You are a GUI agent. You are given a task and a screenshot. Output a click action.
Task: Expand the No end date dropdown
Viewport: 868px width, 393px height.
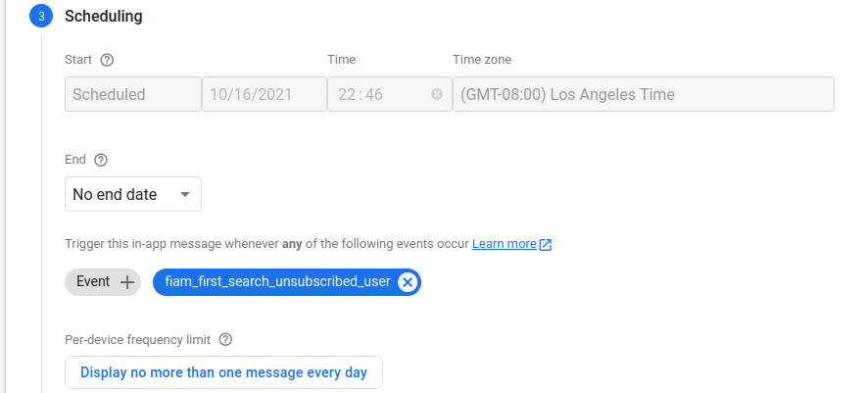[x=133, y=194]
